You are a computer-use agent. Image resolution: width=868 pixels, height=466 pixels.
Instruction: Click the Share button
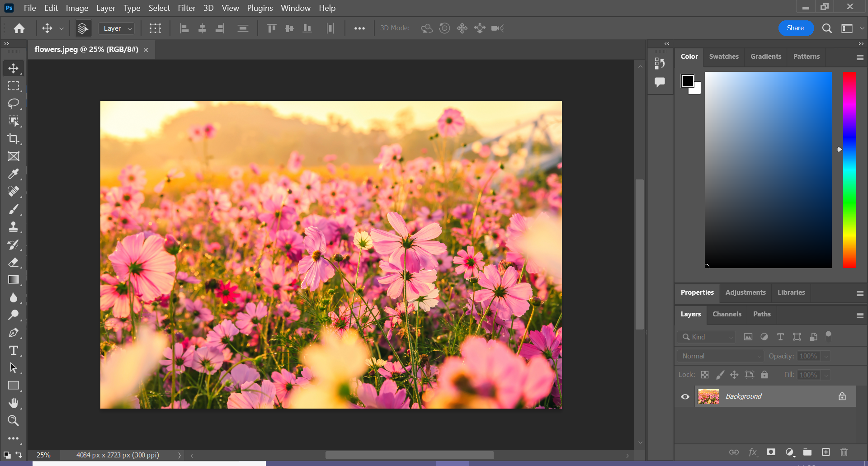tap(796, 28)
